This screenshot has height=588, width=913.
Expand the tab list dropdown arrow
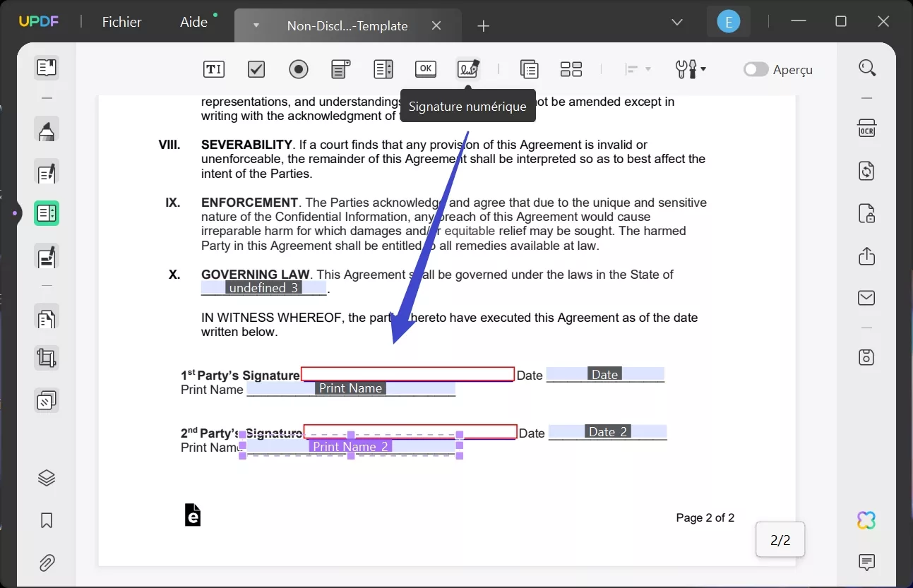pyautogui.click(x=677, y=22)
